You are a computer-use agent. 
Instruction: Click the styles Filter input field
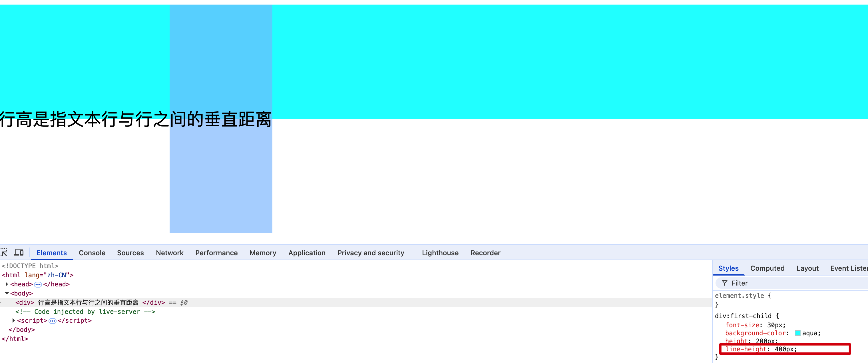coord(792,283)
